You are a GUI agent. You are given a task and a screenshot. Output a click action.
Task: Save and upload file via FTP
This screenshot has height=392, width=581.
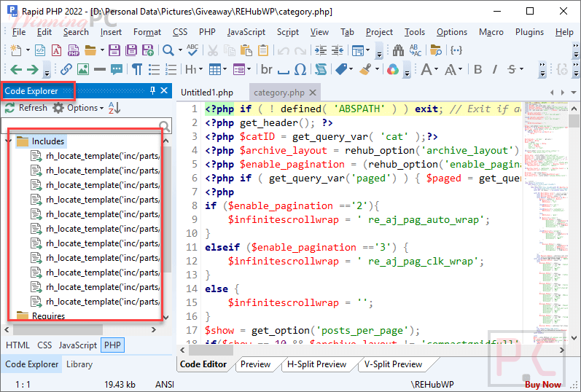tap(148, 50)
